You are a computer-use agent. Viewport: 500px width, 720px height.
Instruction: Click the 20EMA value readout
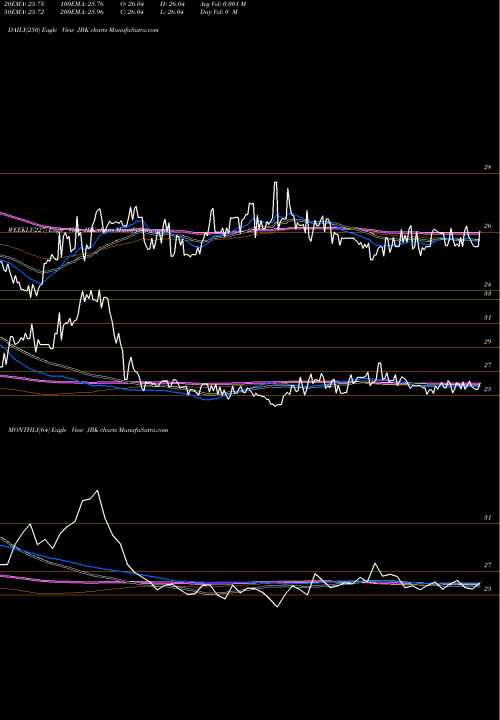[24, 4]
